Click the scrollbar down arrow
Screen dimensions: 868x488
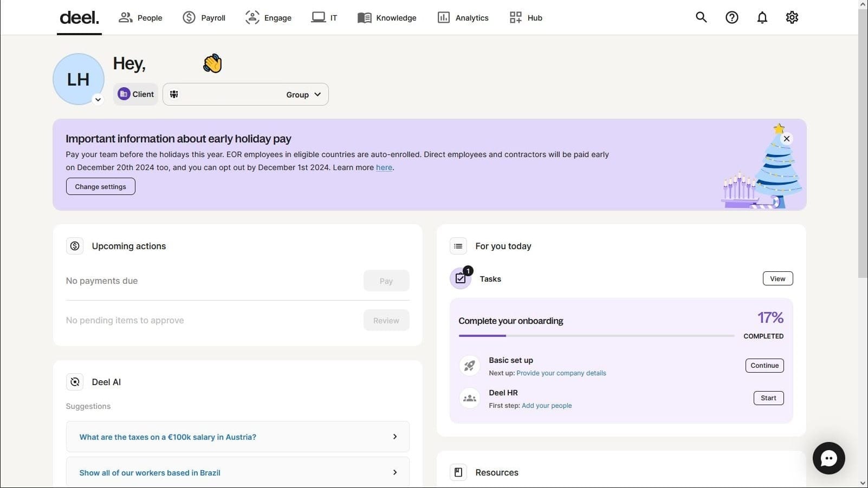pos(863,483)
